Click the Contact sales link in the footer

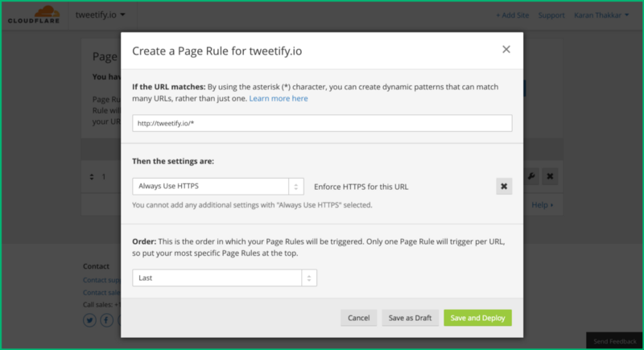point(102,293)
